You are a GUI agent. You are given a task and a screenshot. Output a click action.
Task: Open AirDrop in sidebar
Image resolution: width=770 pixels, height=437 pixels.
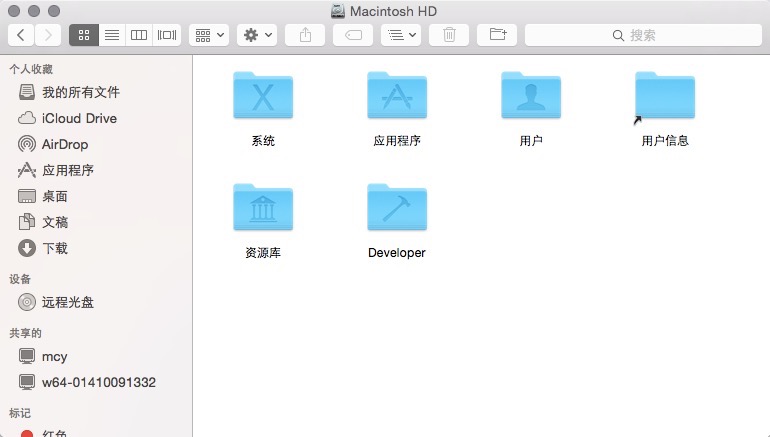[x=96, y=144]
